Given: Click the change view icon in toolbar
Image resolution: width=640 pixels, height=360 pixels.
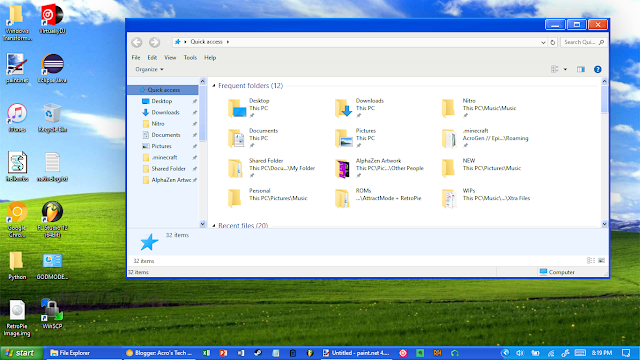Looking at the screenshot, I should [555, 69].
